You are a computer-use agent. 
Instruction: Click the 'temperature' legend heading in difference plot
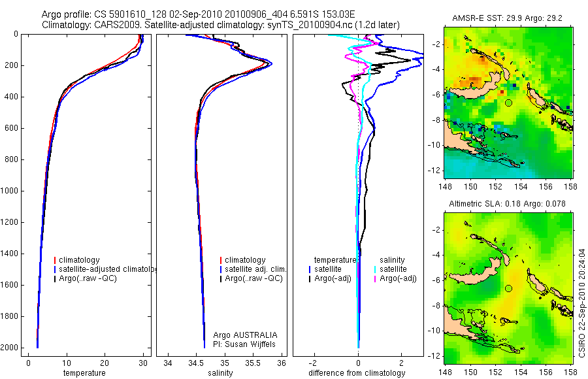coord(335,260)
